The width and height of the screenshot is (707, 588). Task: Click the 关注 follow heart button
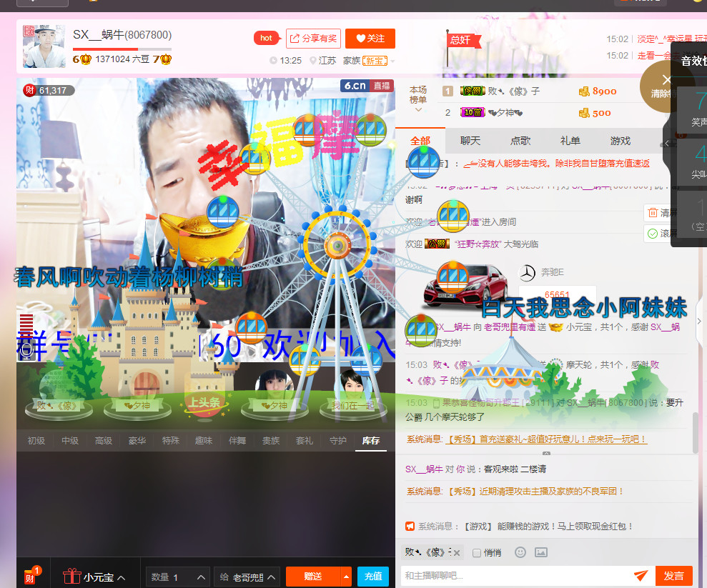pos(370,38)
